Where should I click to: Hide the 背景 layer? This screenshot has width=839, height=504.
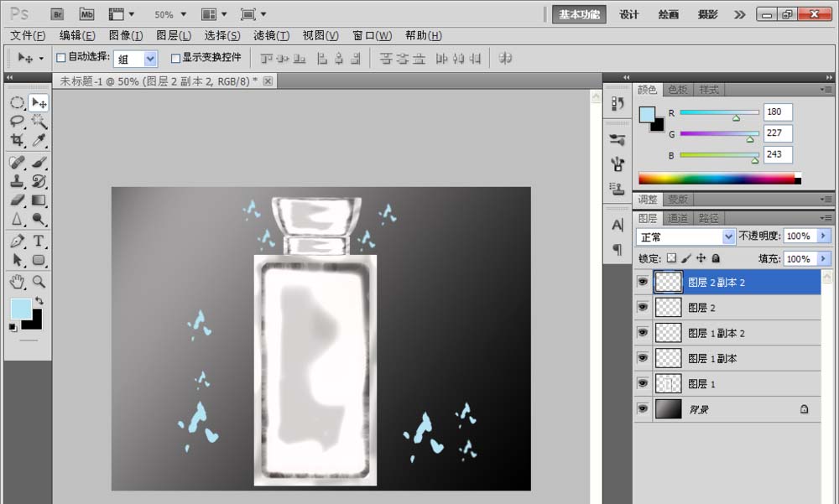click(643, 408)
